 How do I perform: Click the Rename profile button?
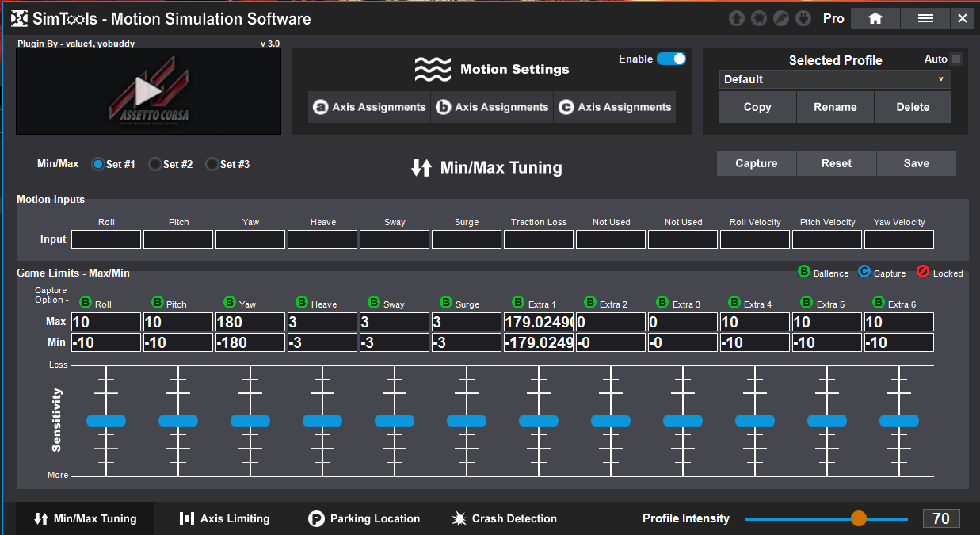tap(835, 107)
